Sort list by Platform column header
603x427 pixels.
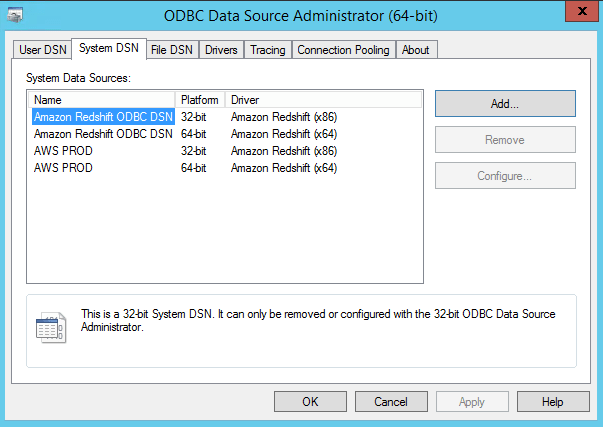point(200,100)
